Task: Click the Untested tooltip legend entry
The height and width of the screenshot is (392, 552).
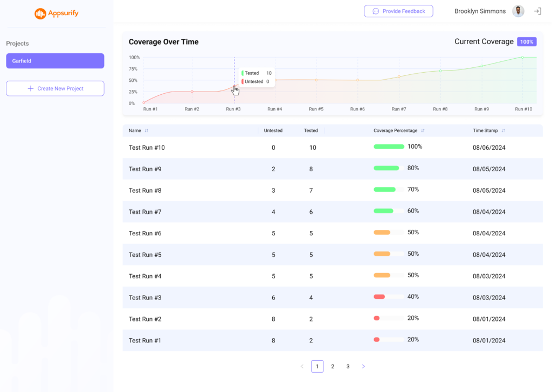Action: (x=255, y=81)
